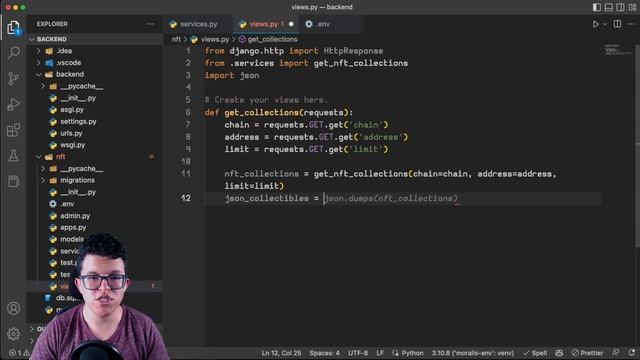
Task: Open Run and Debug view
Action: click(13, 104)
